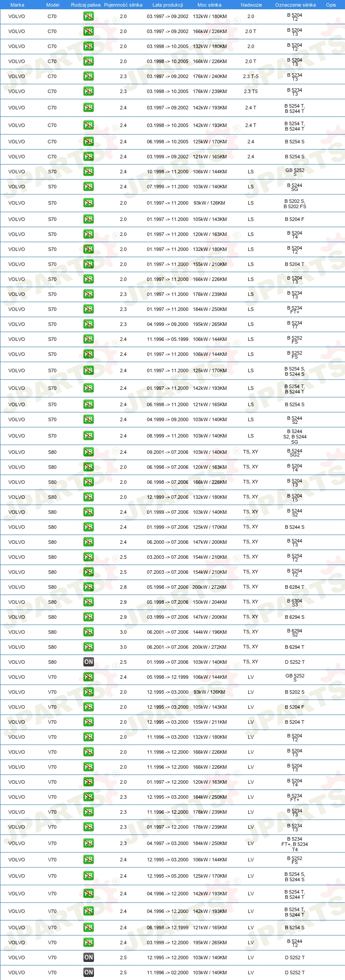
Task: Select 'B 6304 S3' engine code
Action: [x=295, y=602]
